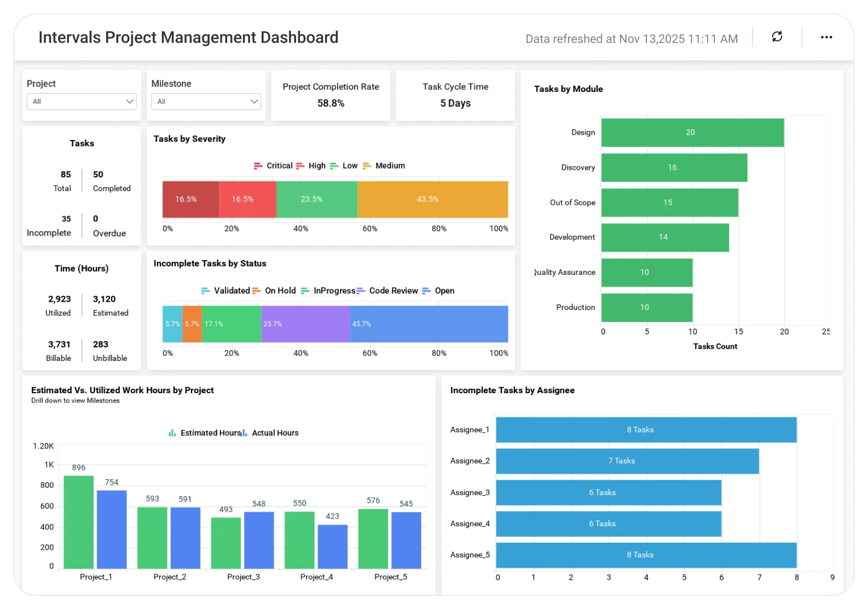868x609 pixels.
Task: Click the Discovery module bar showing 16
Action: coord(674,168)
